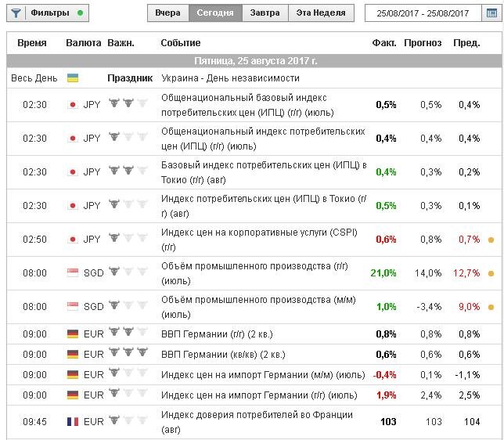Click the Важн. column header
The width and height of the screenshot is (504, 440).
tap(121, 43)
